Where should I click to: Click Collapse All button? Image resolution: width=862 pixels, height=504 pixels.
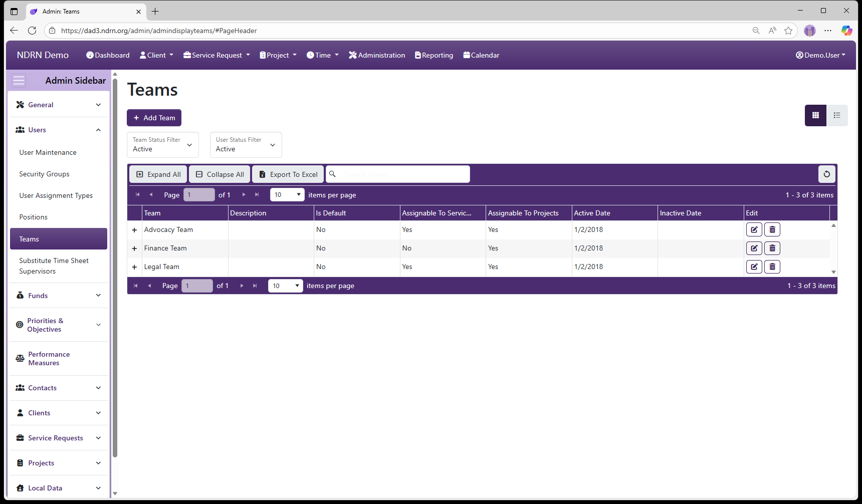tap(220, 174)
